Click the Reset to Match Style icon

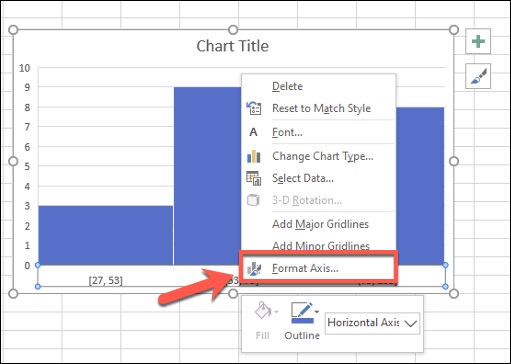[x=254, y=108]
